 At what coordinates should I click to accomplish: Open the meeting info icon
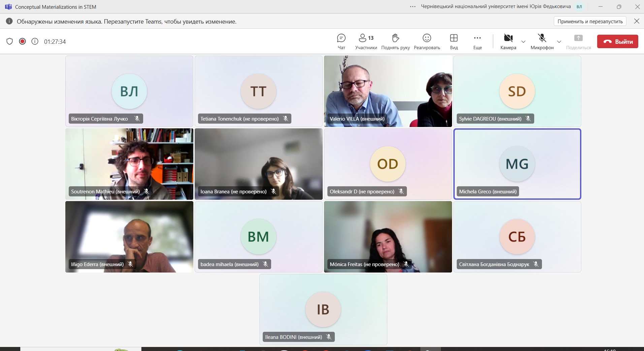(x=35, y=41)
